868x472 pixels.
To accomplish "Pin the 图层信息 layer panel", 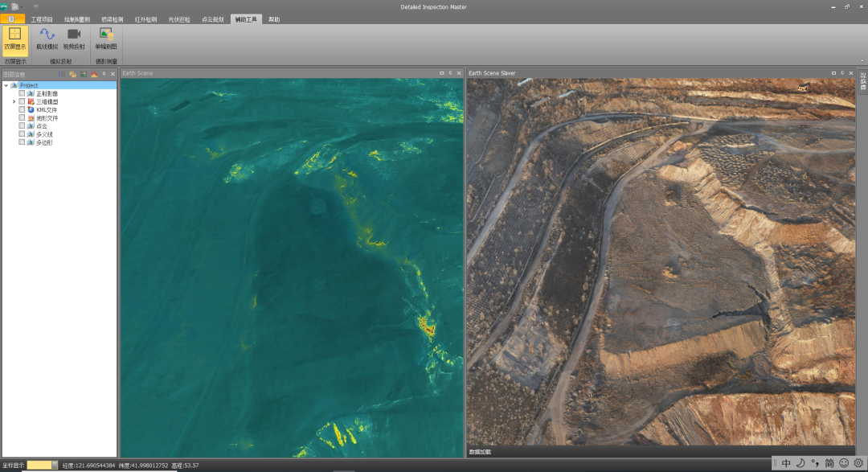I will (x=104, y=74).
